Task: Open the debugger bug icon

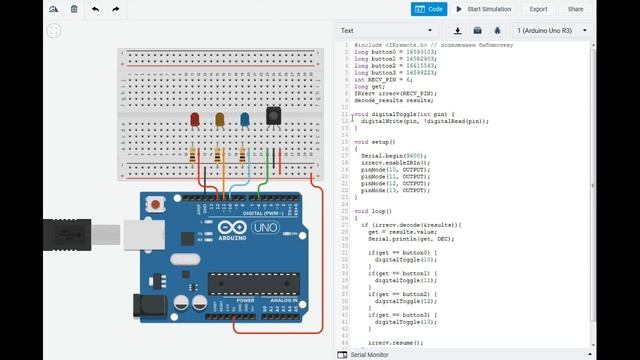Action: point(497,31)
